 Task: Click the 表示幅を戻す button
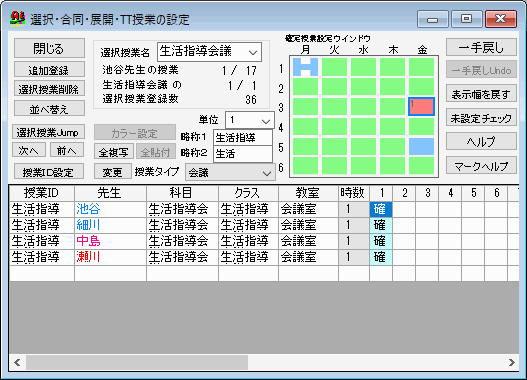click(481, 94)
